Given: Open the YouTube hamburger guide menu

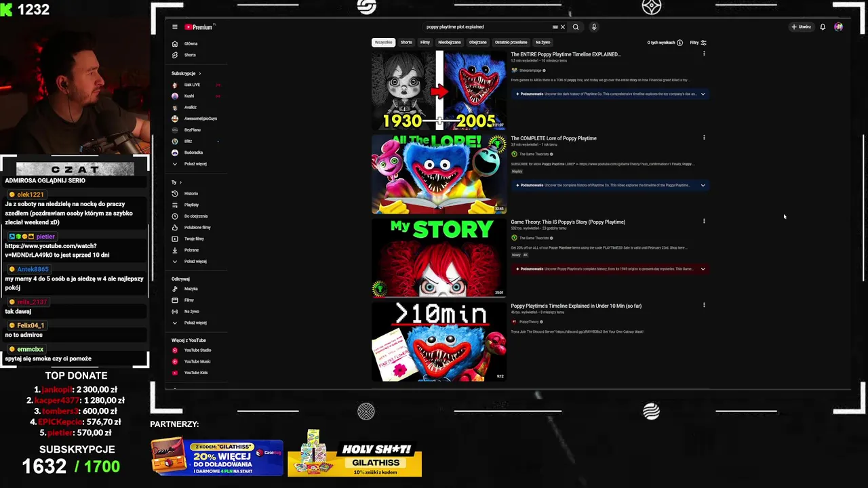Looking at the screenshot, I should (x=174, y=27).
